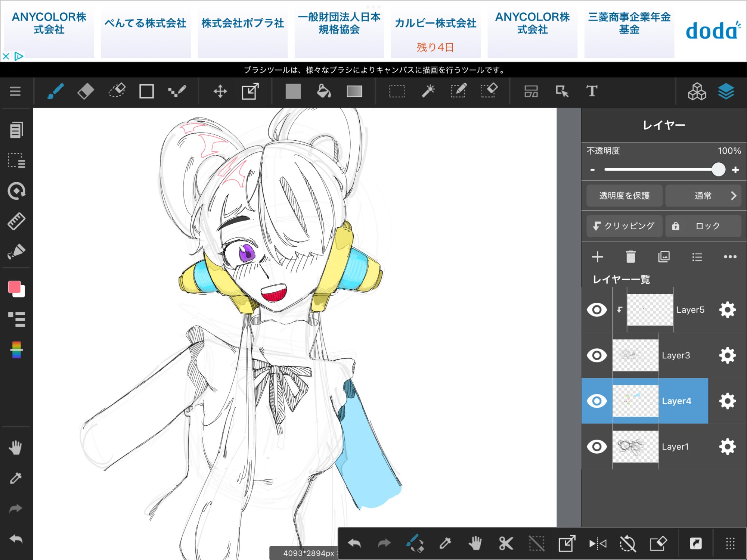747x560 pixels.
Task: Toggle visibility of Layer3
Action: click(x=596, y=355)
